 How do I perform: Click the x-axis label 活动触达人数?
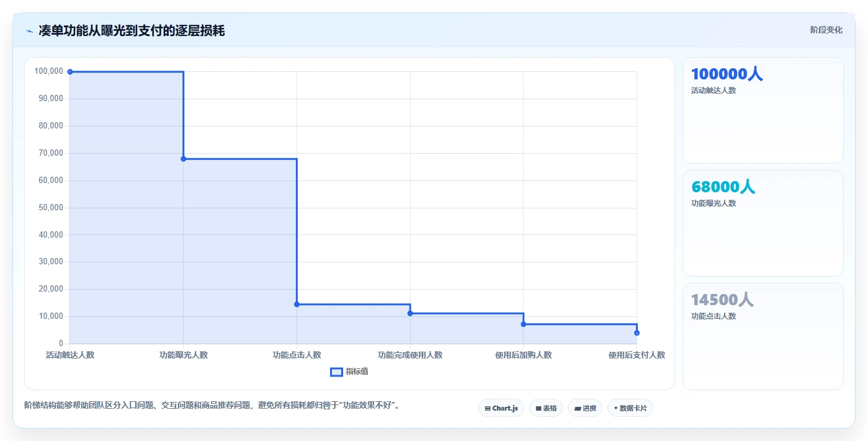(70, 355)
